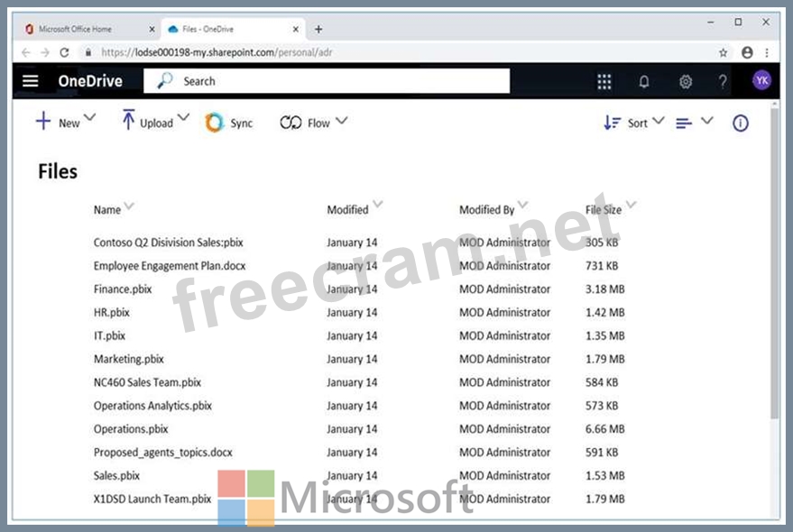Open IT.pbix file

[x=109, y=335]
